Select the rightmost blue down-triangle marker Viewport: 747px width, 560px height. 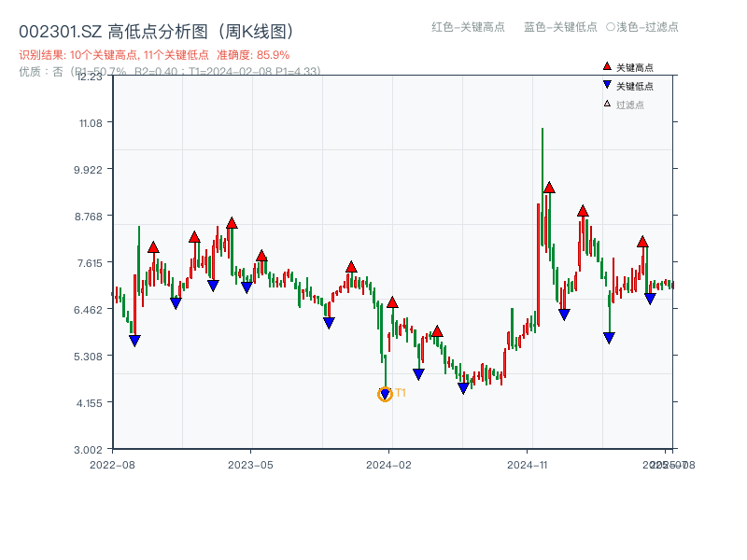(x=649, y=298)
